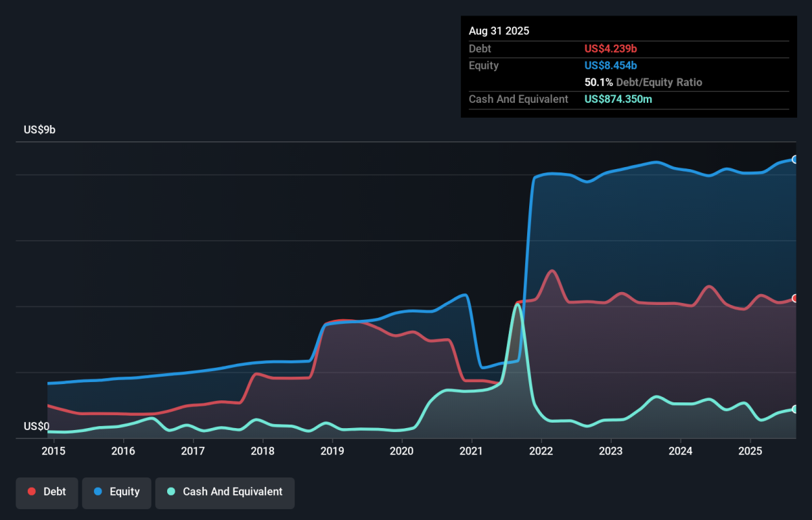812x520 pixels.
Task: Click the red Debt legend dot
Action: [32, 492]
